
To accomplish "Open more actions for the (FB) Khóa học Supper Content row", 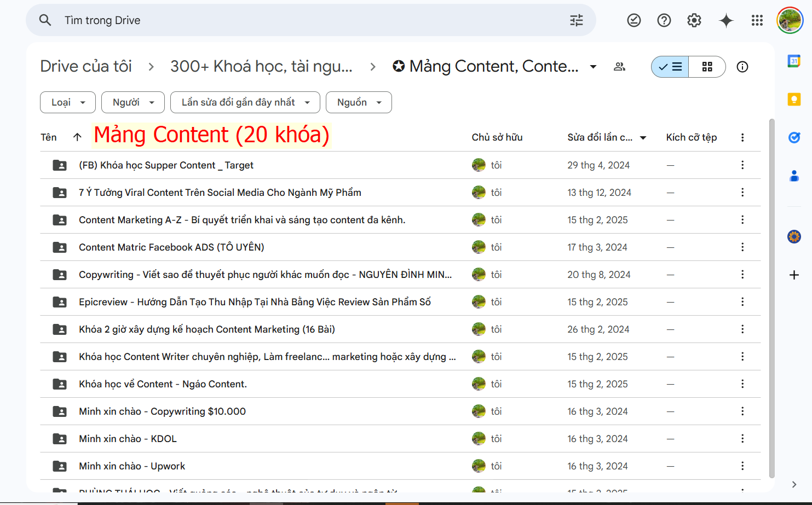I will coord(742,165).
